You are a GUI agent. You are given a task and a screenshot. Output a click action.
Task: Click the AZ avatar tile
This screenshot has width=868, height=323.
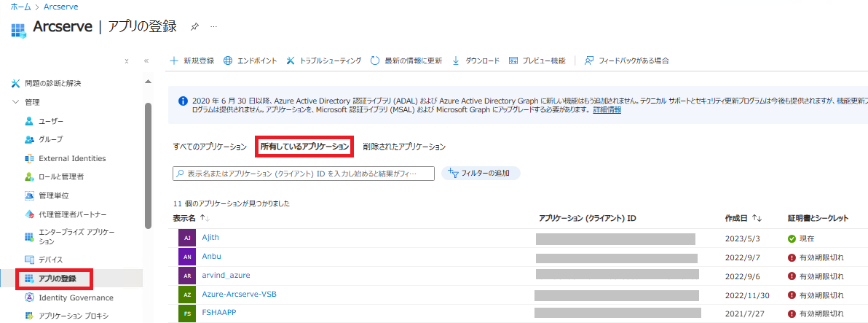[187, 294]
